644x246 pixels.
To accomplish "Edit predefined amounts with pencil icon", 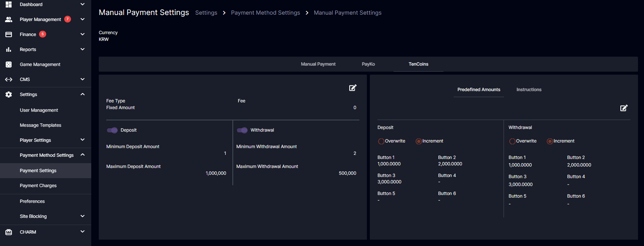I will click(624, 108).
